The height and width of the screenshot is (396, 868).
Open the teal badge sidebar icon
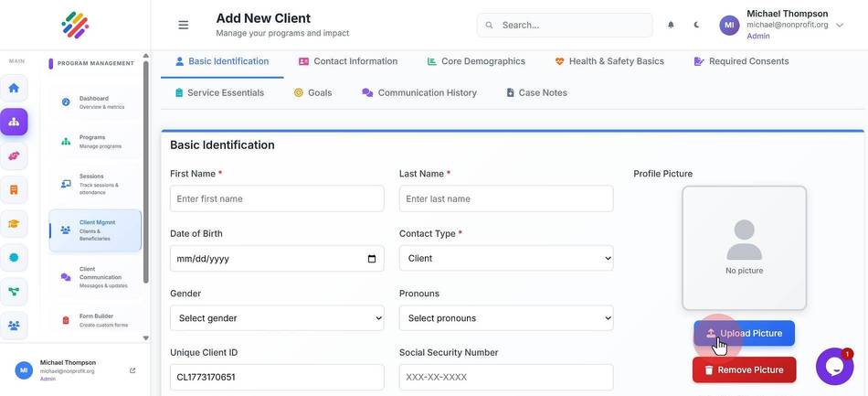pyautogui.click(x=14, y=258)
